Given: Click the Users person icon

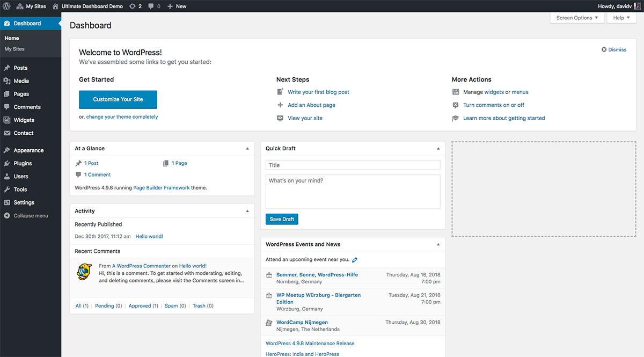Looking at the screenshot, I should coord(7,177).
